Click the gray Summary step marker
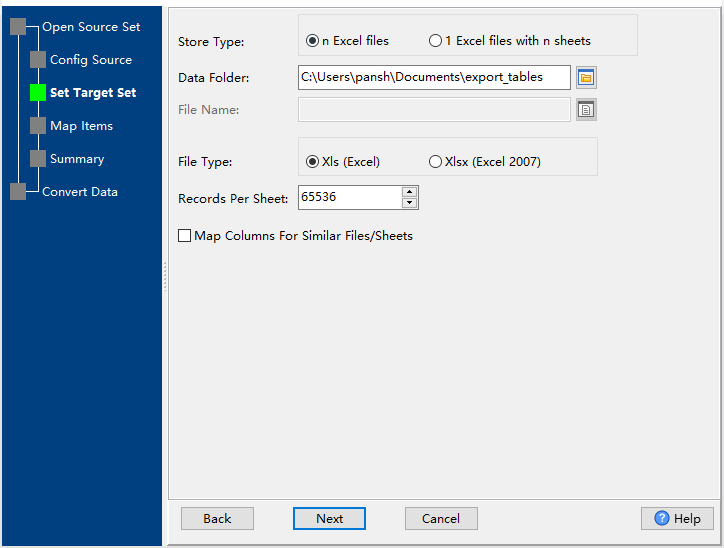 point(38,158)
